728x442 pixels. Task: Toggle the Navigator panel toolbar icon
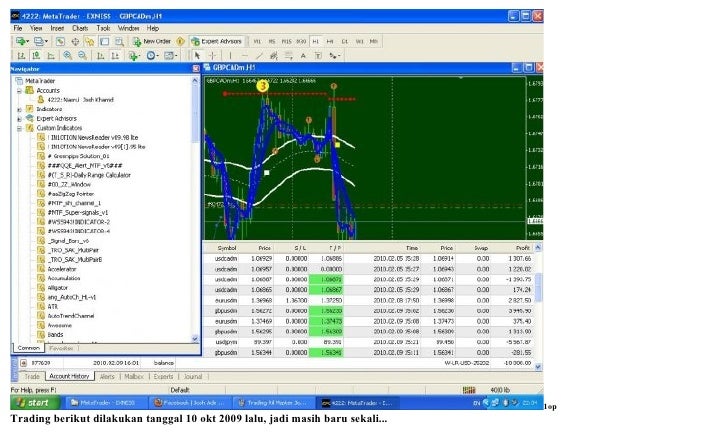click(x=90, y=42)
